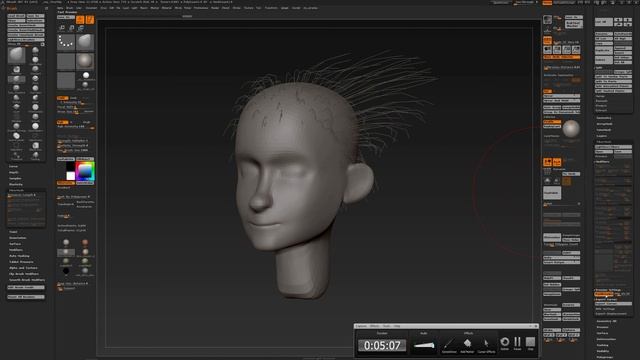Screen dimensions: 640x360
Task: Toggle the orange Draw mode button
Action: [90, 19]
